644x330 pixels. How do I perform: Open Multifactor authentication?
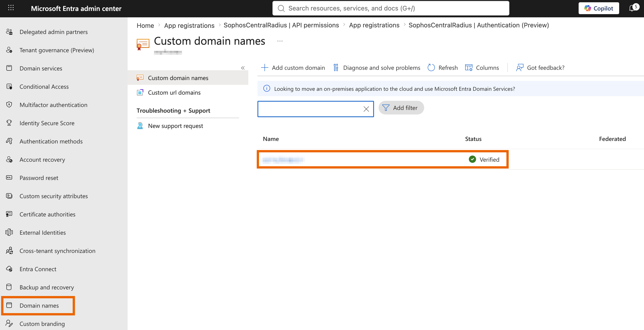tap(53, 105)
